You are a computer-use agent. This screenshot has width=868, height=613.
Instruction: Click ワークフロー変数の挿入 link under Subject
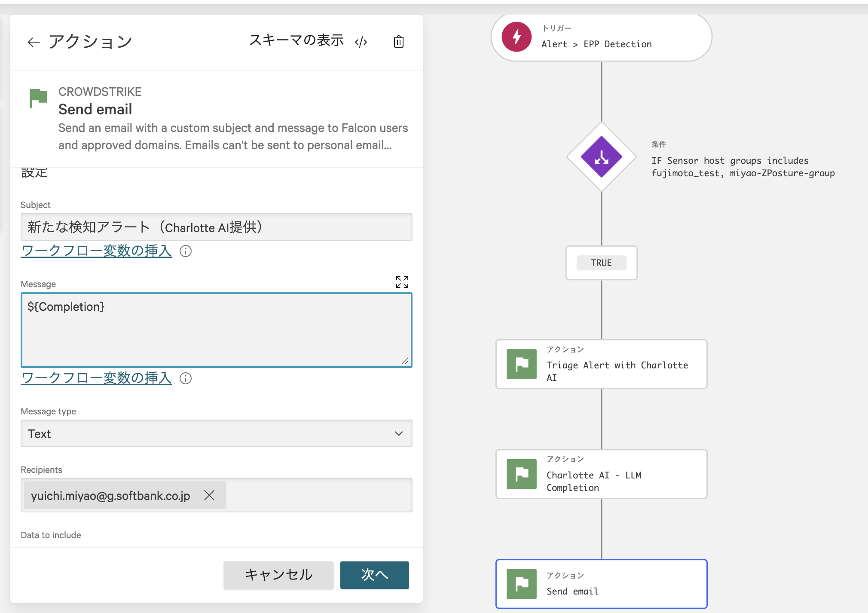(x=96, y=251)
